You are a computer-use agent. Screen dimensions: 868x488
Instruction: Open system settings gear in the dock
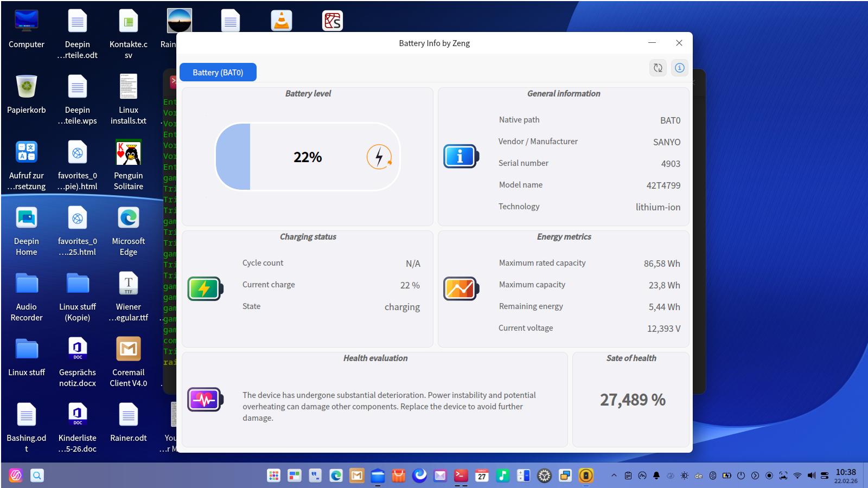pyautogui.click(x=544, y=476)
